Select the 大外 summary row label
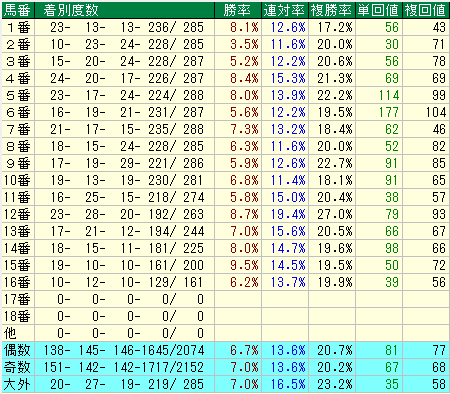The height and width of the screenshot is (394, 450). point(17,384)
